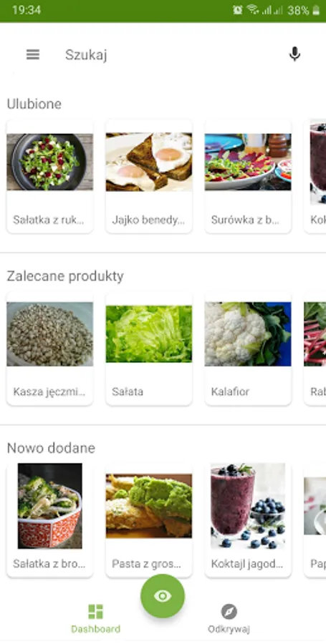Open the Kasza jęczmi... product card
Viewport: 326px width, 644px height.
pos(49,348)
